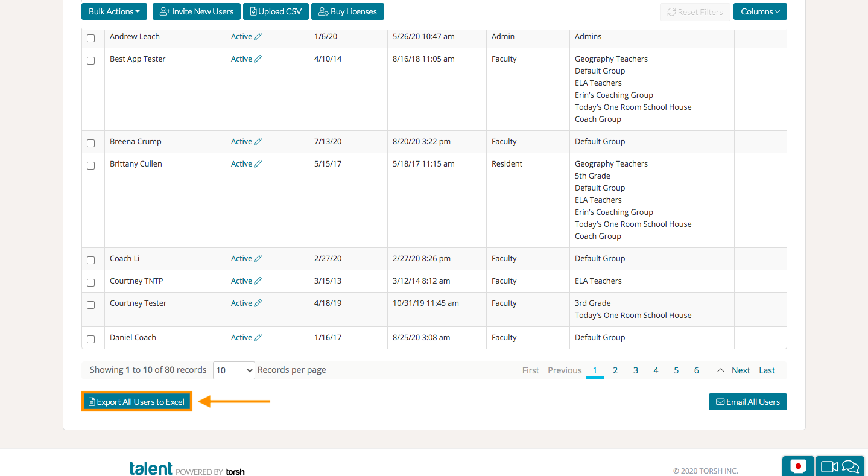
Task: Click Next to view more records
Action: tap(741, 370)
